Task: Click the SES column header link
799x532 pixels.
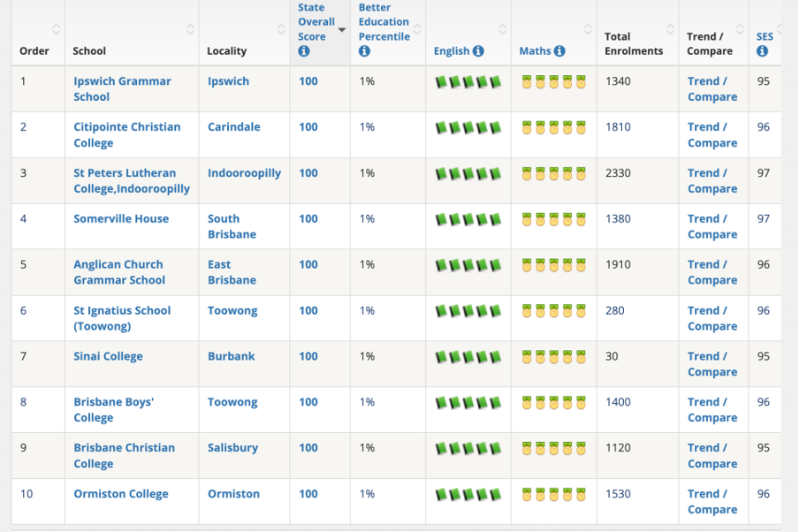Action: [765, 37]
